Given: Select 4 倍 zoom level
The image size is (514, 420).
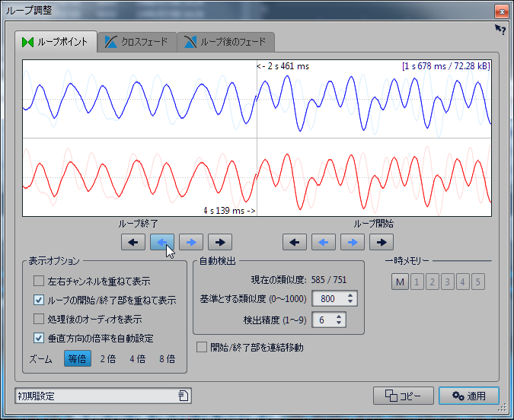Looking at the screenshot, I should 137,358.
